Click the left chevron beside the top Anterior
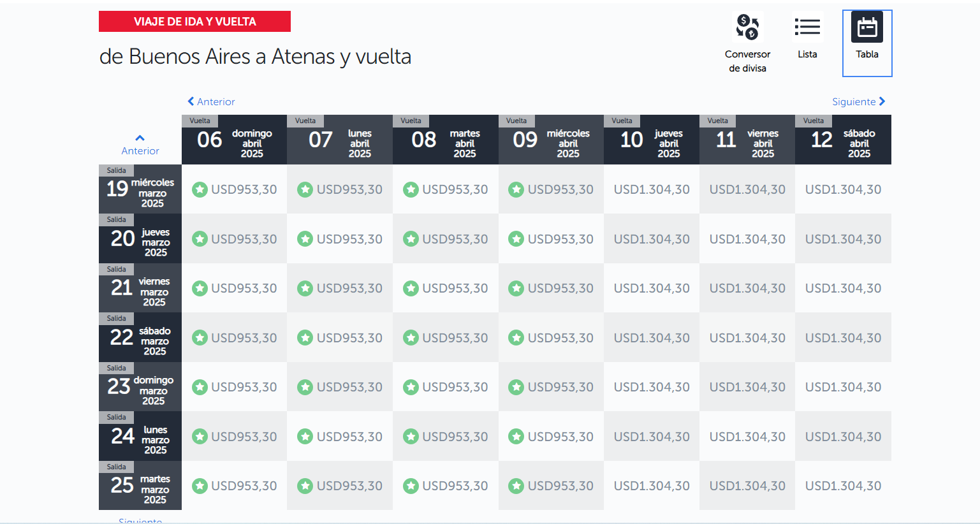 pos(191,101)
